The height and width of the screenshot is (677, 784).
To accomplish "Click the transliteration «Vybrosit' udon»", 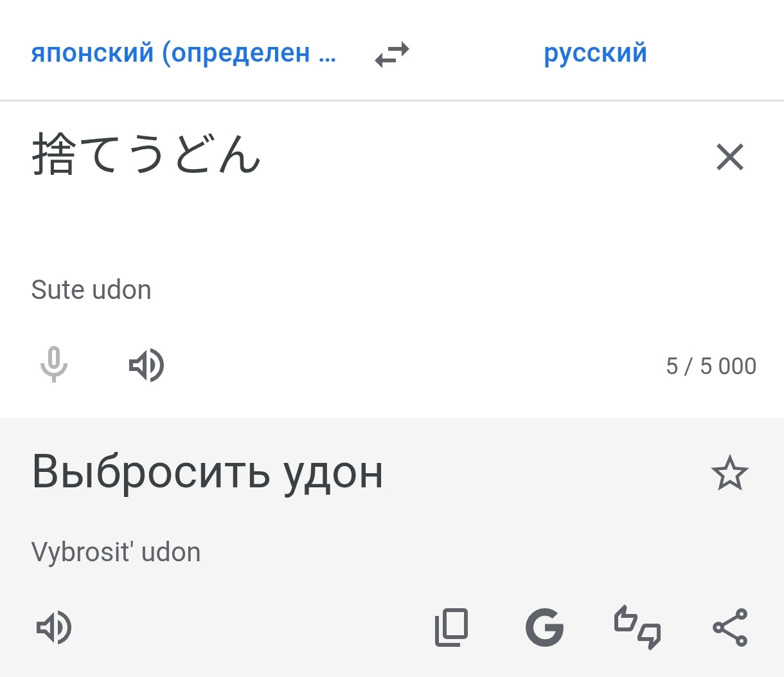I will click(x=116, y=552).
